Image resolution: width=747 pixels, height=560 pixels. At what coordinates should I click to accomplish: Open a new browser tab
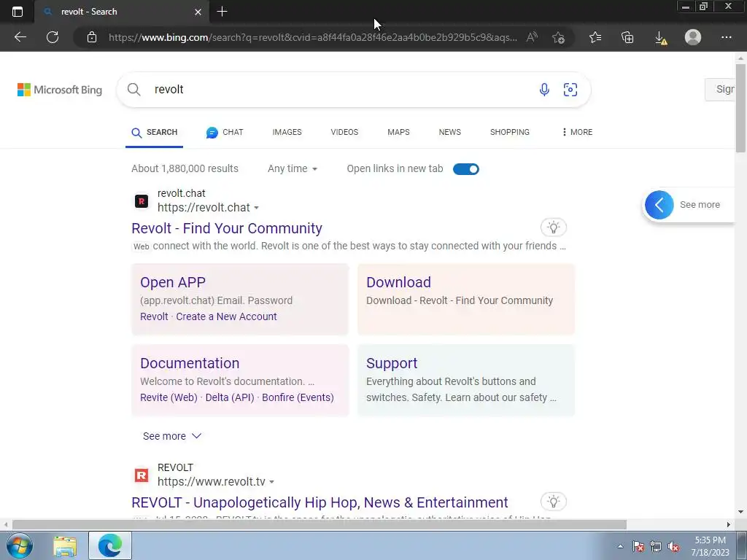click(222, 12)
